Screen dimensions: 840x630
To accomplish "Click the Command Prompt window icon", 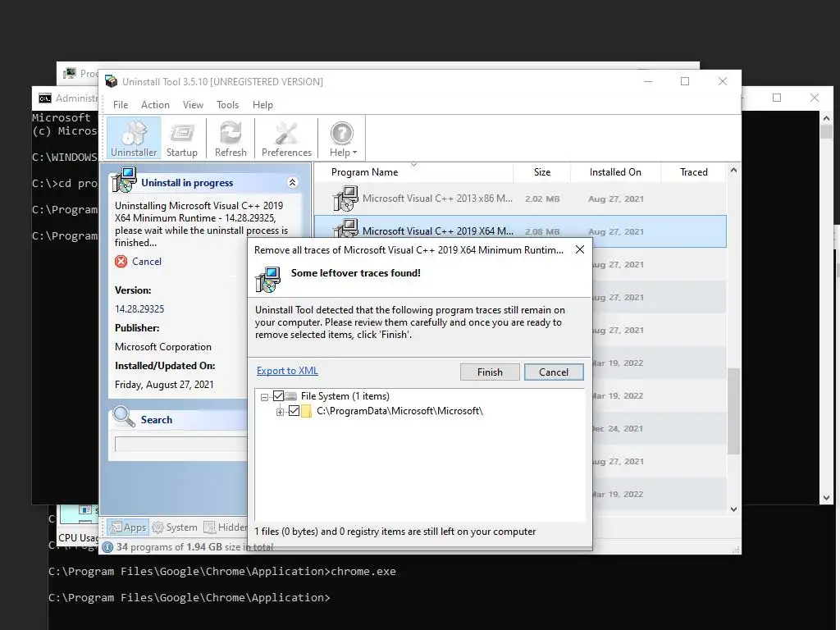I will [45, 98].
